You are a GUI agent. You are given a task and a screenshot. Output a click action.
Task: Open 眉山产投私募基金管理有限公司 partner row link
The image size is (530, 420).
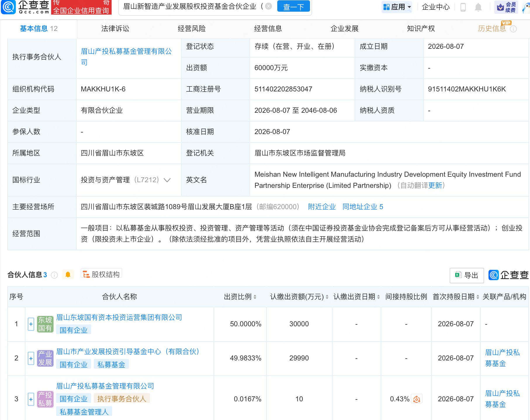(x=105, y=386)
